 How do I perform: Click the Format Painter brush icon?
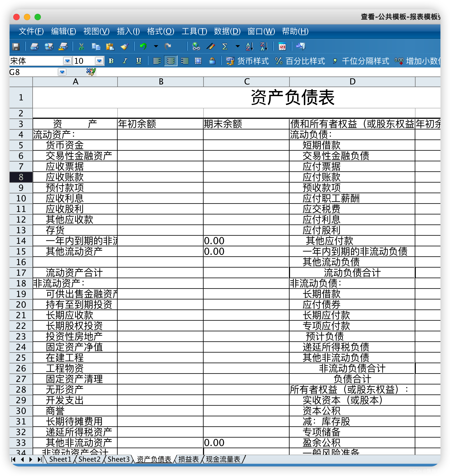(124, 47)
